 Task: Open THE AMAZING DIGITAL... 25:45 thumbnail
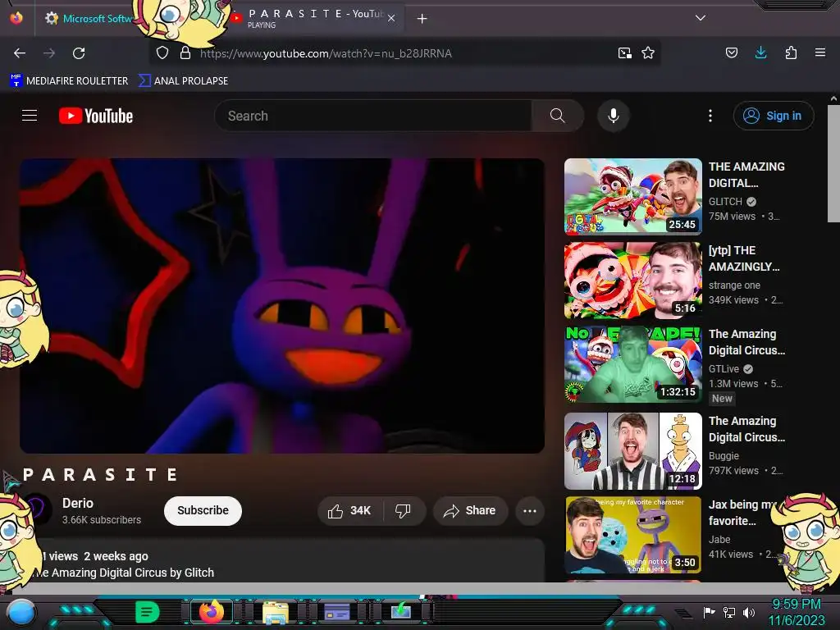633,197
